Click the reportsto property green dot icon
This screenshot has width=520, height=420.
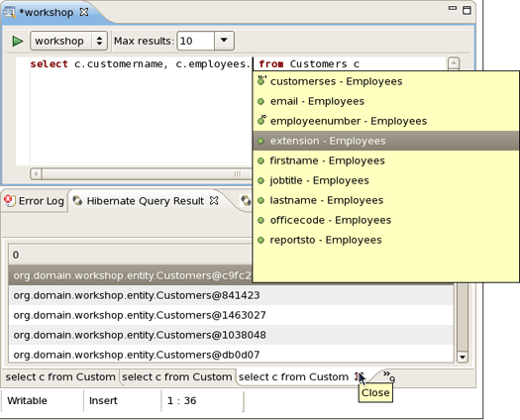pos(261,240)
